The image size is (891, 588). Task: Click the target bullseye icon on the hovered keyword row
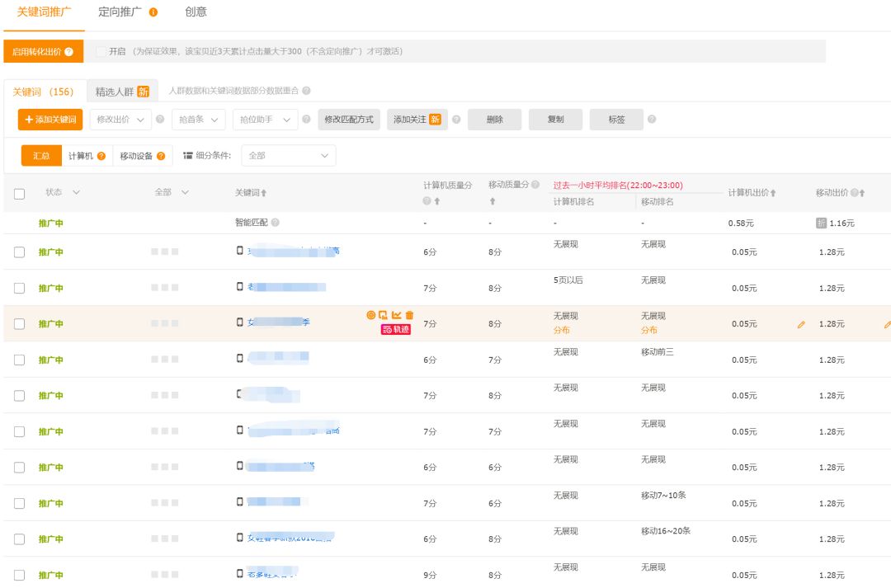point(371,314)
